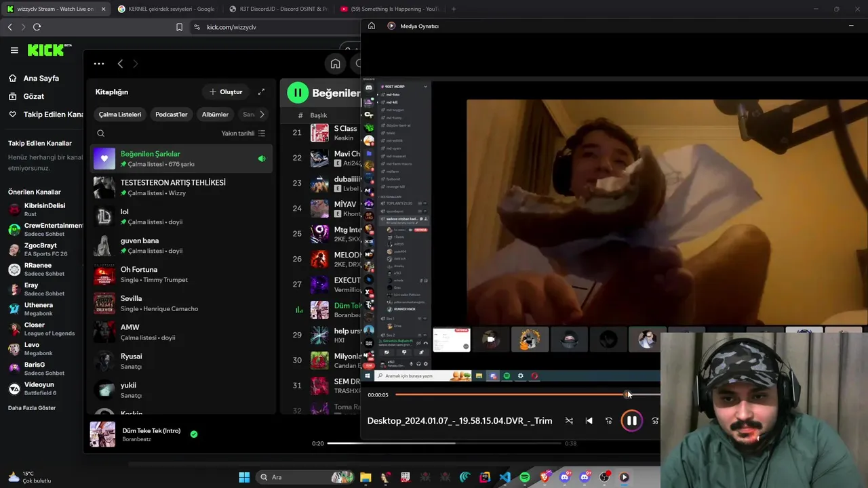Click the Media Player home icon
This screenshot has width=868, height=488.
(x=372, y=26)
